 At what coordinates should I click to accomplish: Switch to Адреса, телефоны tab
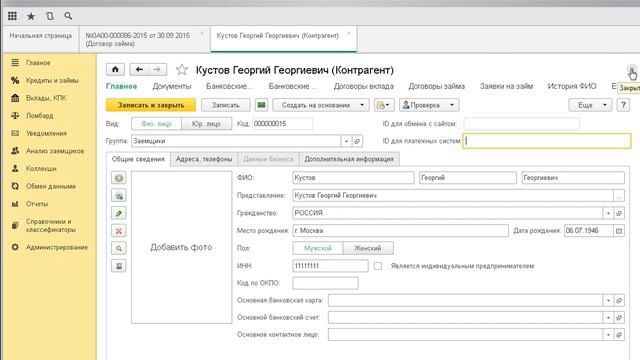pos(204,159)
